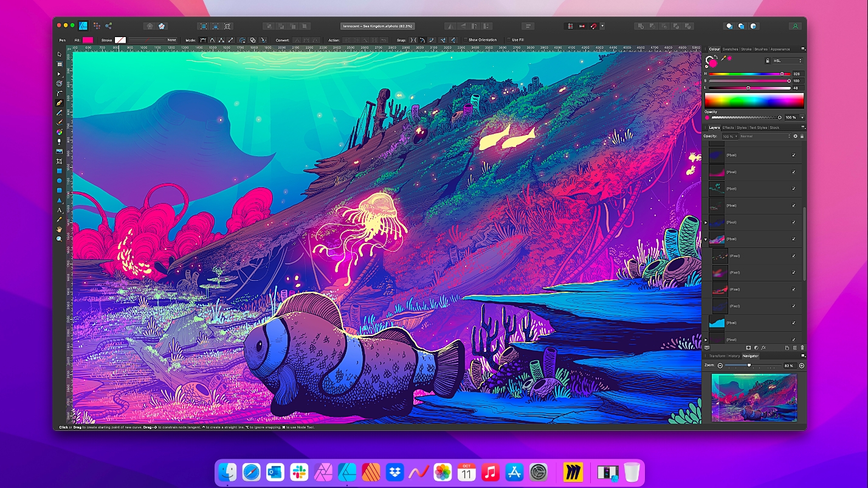Click the Hue slider in Colour panel
This screenshot has width=868, height=488.
click(x=749, y=74)
